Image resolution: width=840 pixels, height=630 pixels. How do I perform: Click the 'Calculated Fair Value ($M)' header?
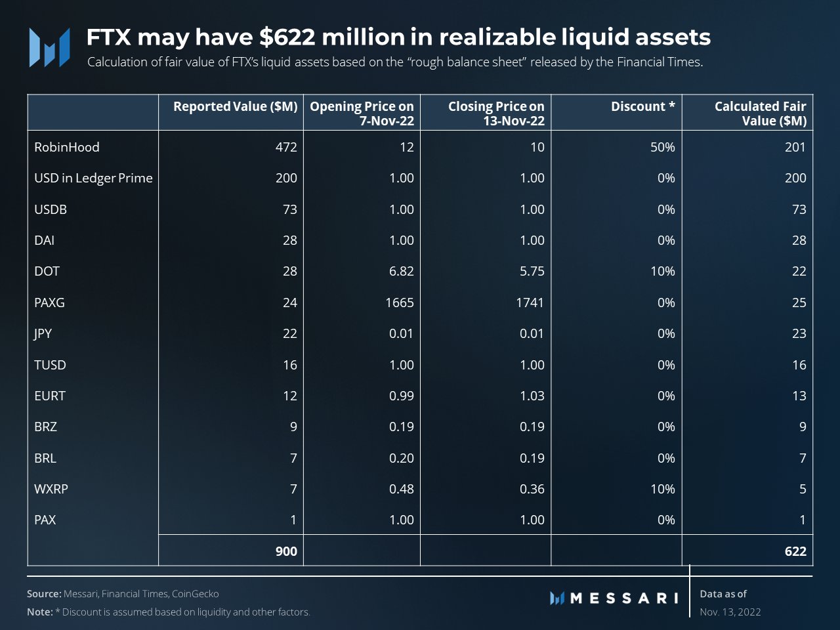[x=760, y=113]
